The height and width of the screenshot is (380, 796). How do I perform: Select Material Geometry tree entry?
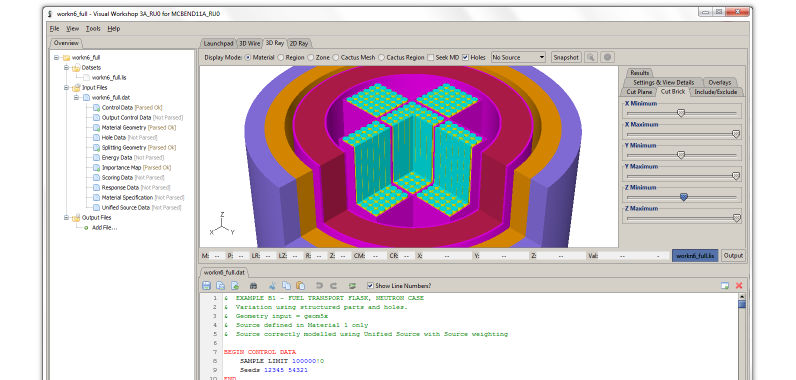point(139,128)
